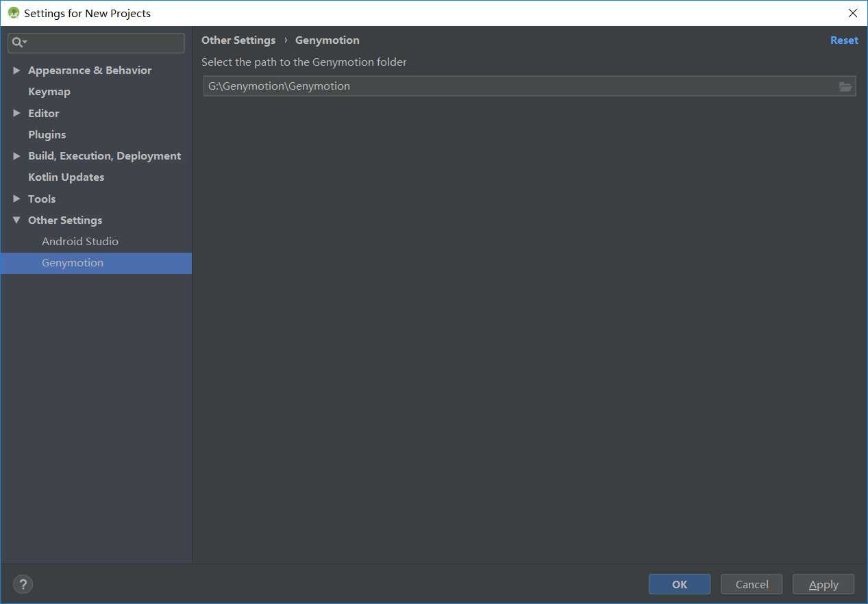The width and height of the screenshot is (868, 604).
Task: Select Build, Execution, Deployment label
Action: click(x=105, y=156)
